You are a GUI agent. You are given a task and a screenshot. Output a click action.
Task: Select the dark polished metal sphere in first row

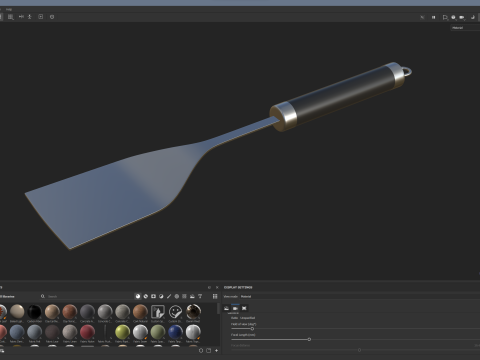tap(193, 312)
